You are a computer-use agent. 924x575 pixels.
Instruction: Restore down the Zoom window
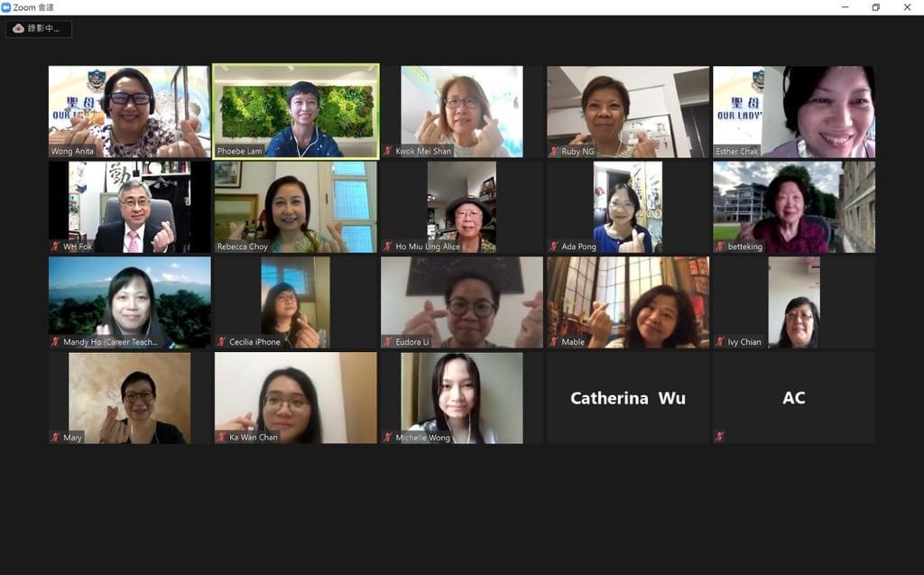pyautogui.click(x=875, y=7)
